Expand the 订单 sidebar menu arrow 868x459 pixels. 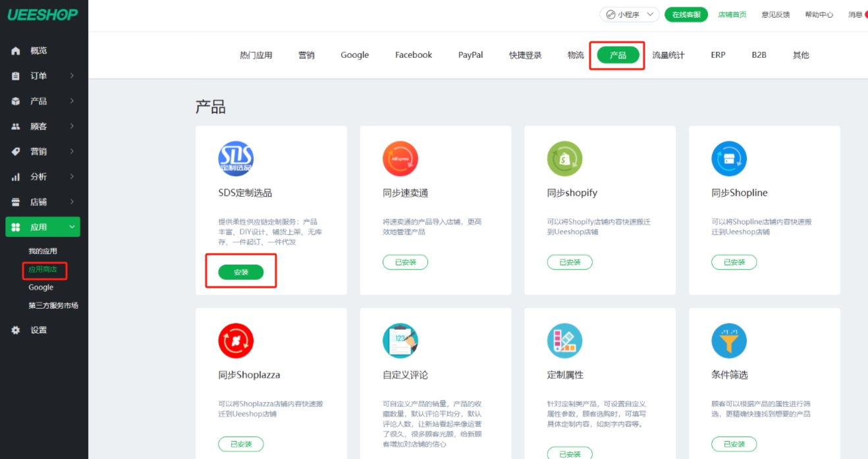72,76
